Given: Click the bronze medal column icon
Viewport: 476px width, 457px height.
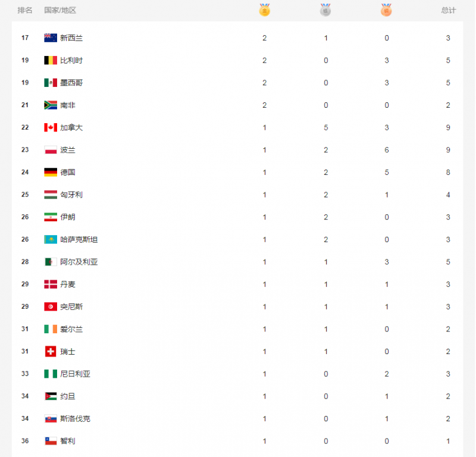Looking at the screenshot, I should point(386,10).
